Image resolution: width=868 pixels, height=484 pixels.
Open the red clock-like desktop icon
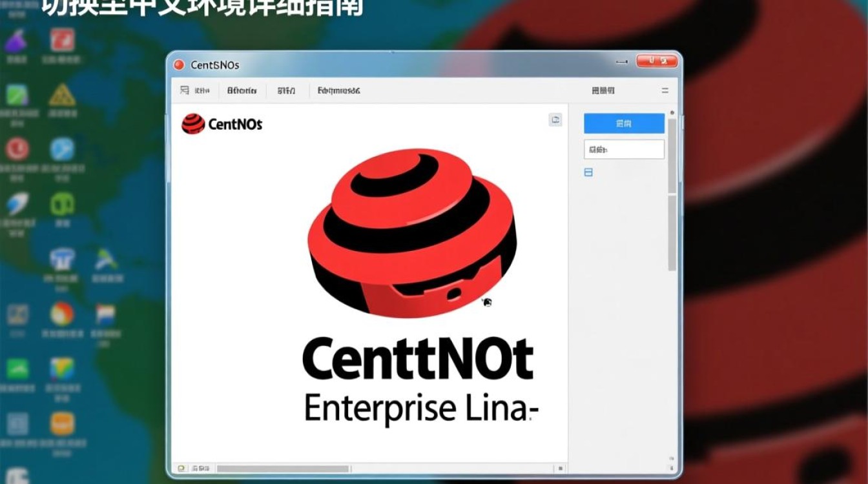click(17, 149)
